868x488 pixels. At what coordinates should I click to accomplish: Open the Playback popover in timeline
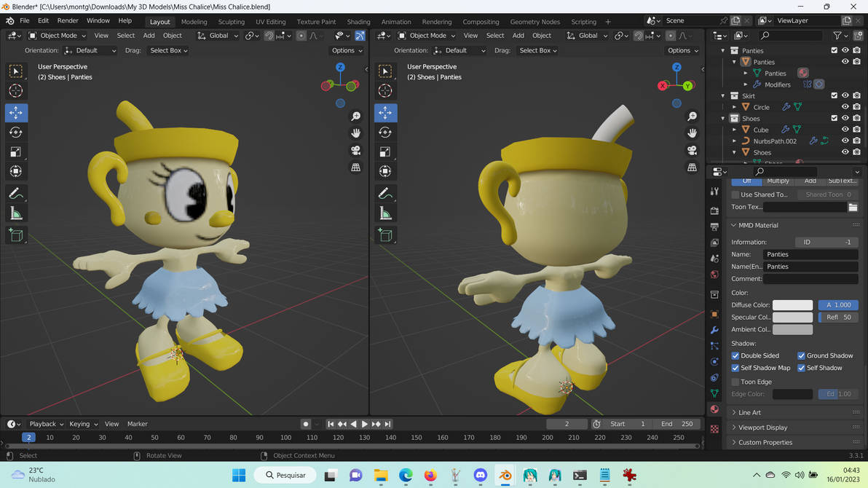click(x=46, y=424)
